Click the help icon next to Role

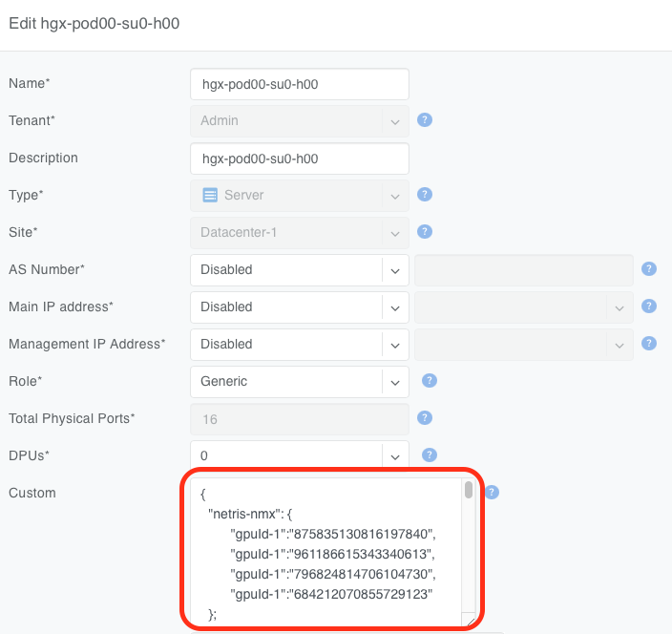[x=430, y=381]
